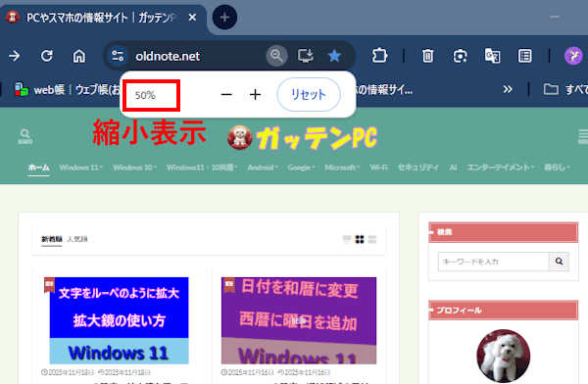
Task: Click the site SEARCH magnifier icon
Action: (24, 136)
